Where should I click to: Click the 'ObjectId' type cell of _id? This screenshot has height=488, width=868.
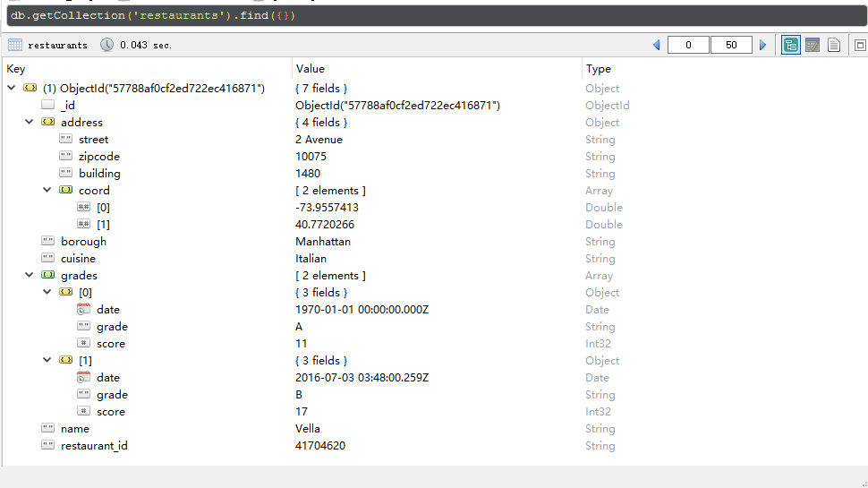coord(608,106)
